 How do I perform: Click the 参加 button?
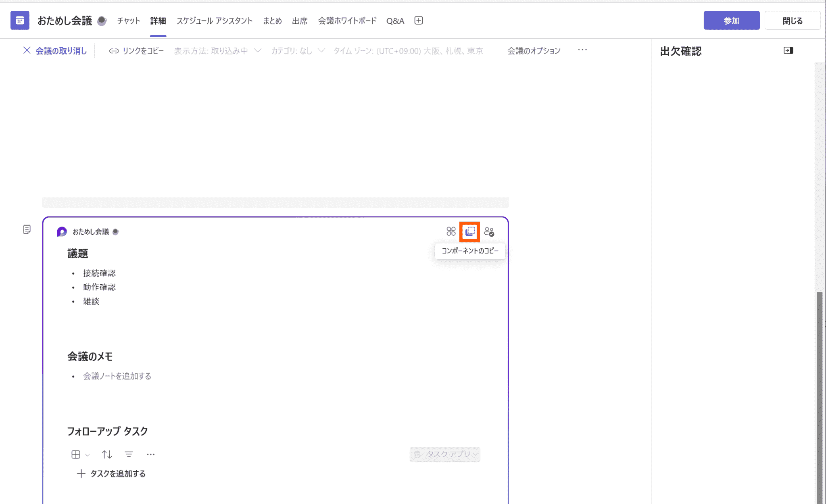pos(732,21)
